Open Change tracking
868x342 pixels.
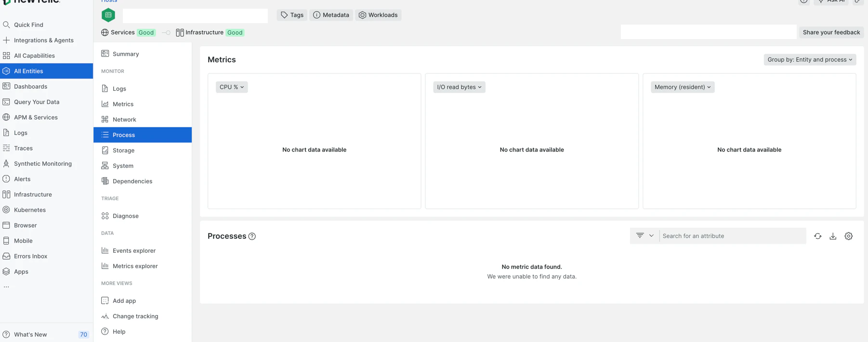[x=143, y=316]
